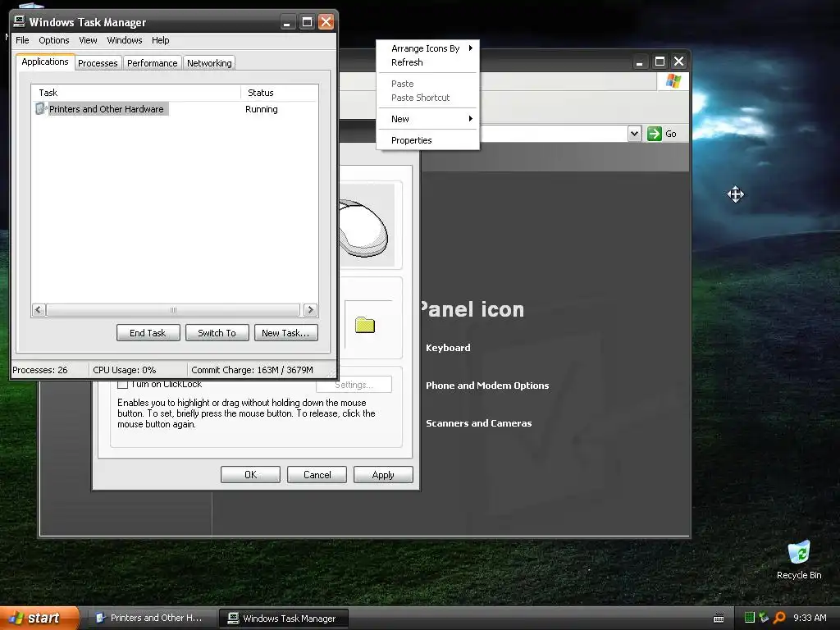Open the Windows menu in Task Manager

(x=125, y=40)
